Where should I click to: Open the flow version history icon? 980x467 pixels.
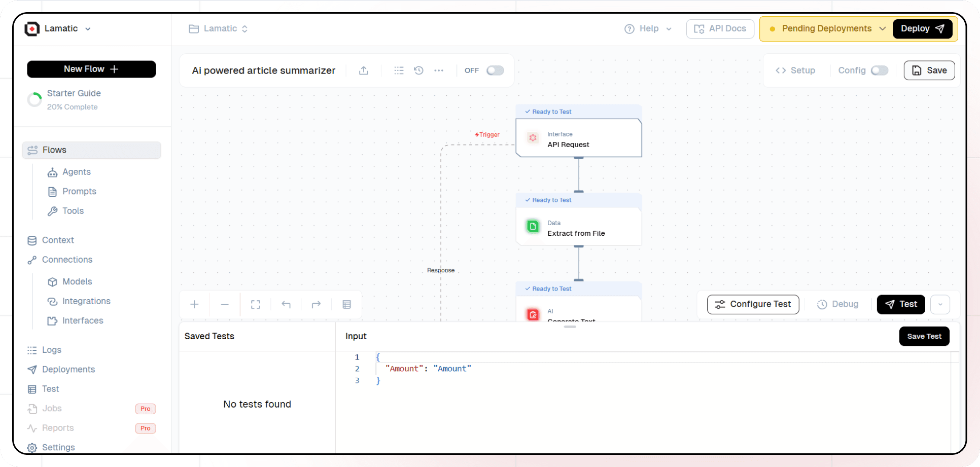click(x=419, y=70)
